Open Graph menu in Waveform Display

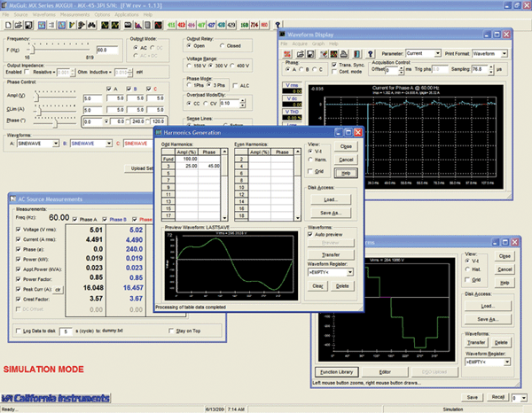(318, 44)
